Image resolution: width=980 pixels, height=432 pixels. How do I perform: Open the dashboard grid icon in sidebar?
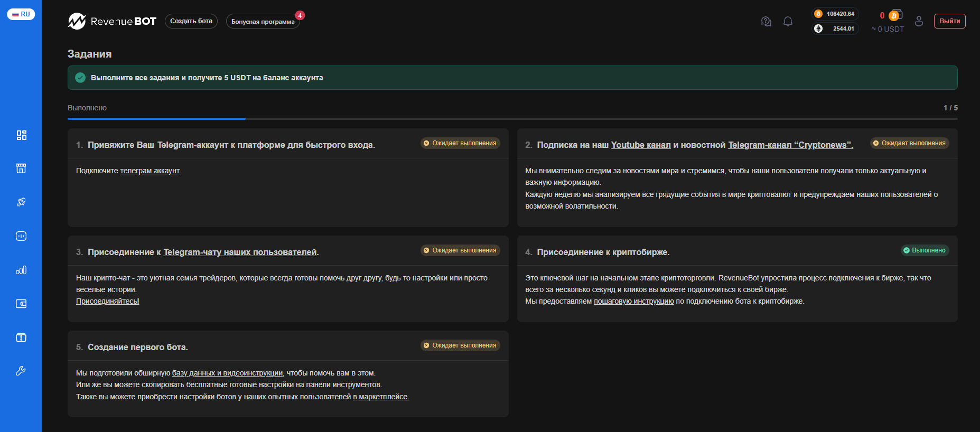click(21, 135)
